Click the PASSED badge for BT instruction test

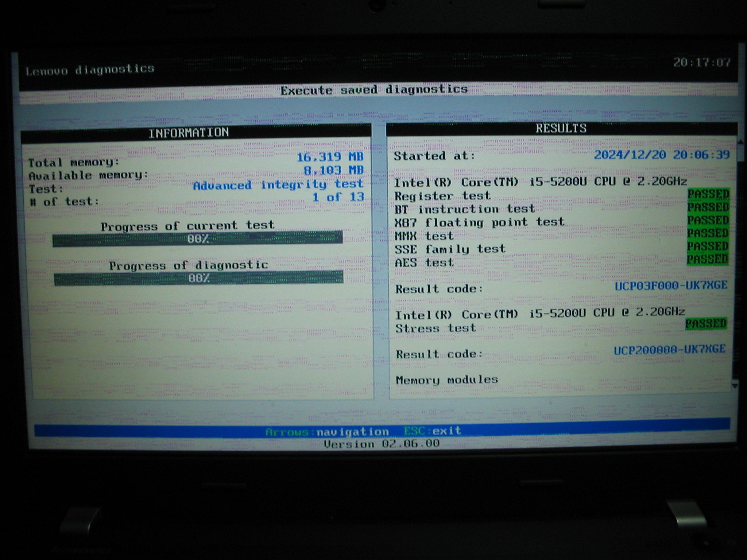pyautogui.click(x=708, y=207)
